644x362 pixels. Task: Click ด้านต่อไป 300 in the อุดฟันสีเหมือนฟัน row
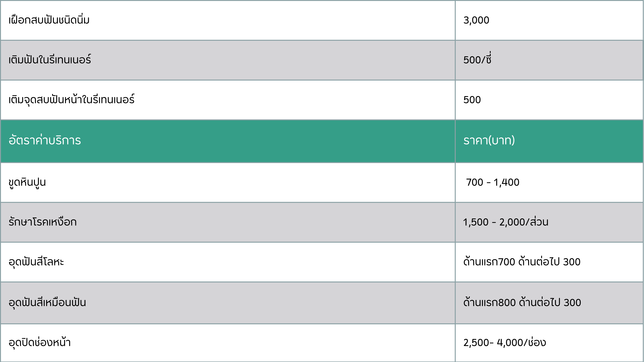pyautogui.click(x=550, y=303)
